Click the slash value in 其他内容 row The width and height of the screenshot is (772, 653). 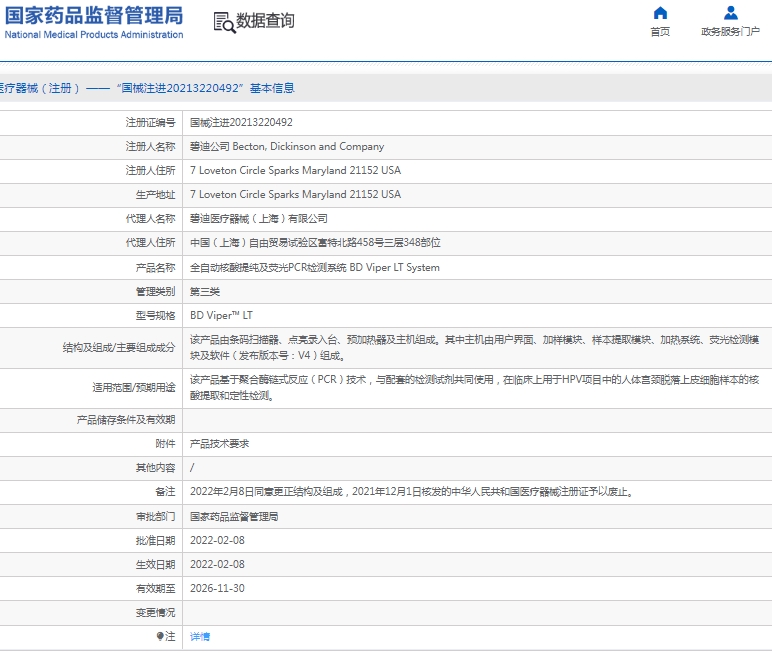pos(192,467)
